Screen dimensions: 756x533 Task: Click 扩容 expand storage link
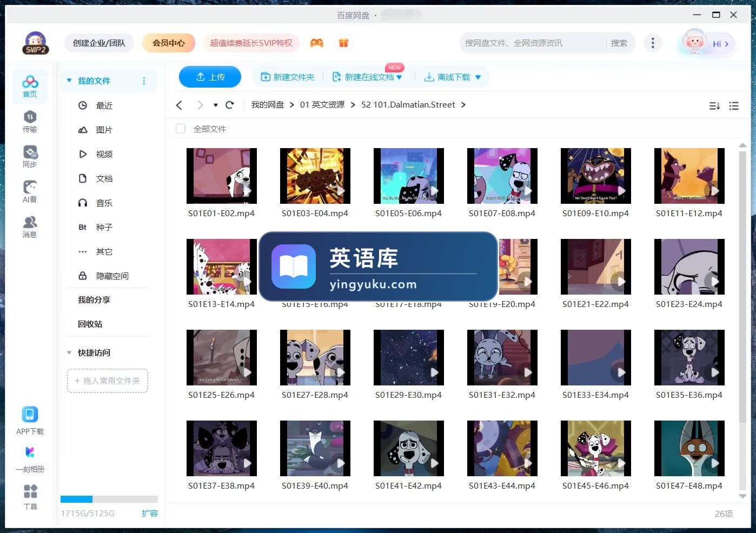tap(149, 513)
